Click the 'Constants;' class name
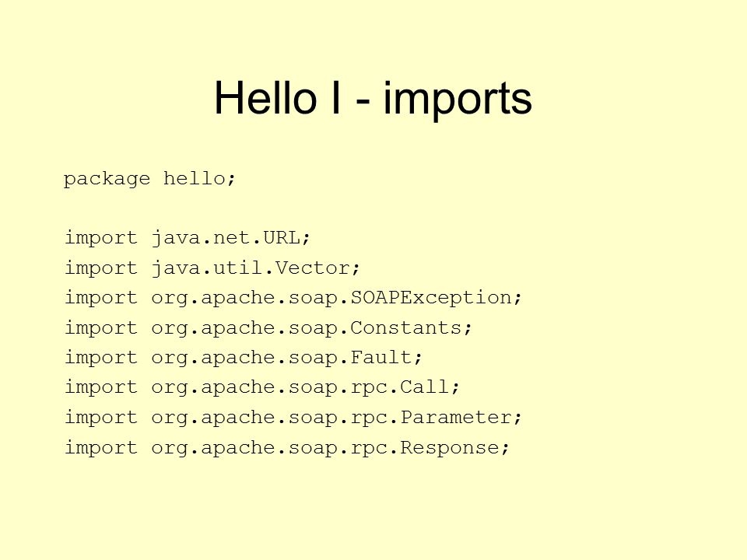 411,328
